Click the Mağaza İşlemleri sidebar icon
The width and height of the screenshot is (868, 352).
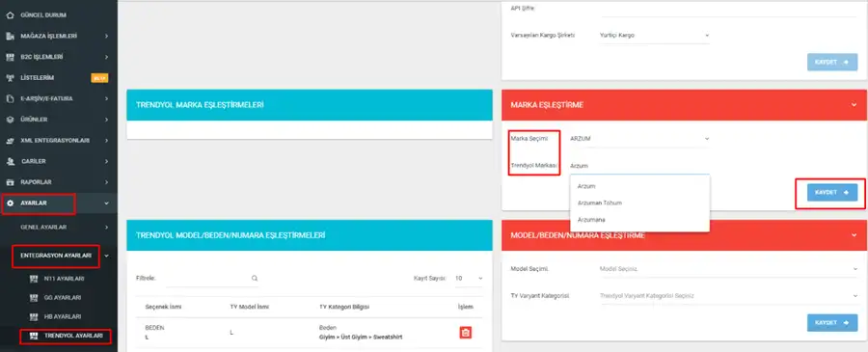click(10, 36)
